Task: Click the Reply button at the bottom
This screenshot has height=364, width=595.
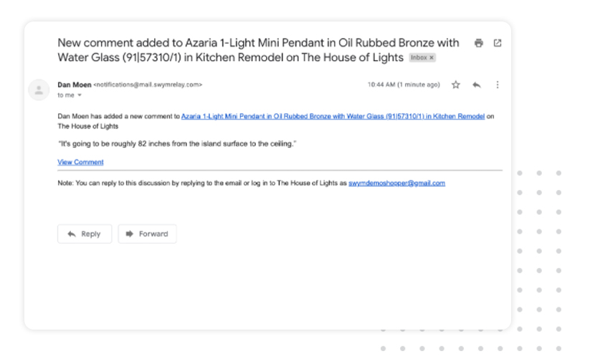Action: (85, 234)
